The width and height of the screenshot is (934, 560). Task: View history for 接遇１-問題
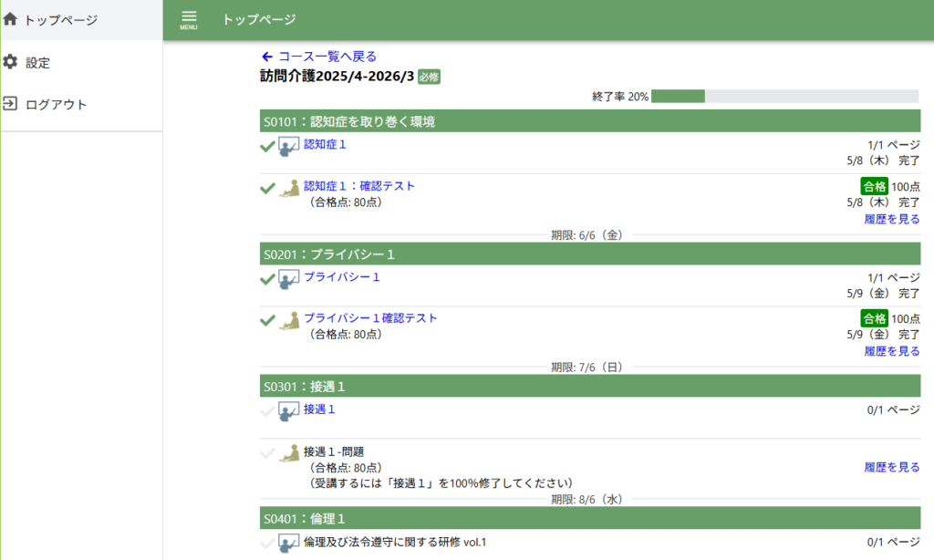(892, 467)
